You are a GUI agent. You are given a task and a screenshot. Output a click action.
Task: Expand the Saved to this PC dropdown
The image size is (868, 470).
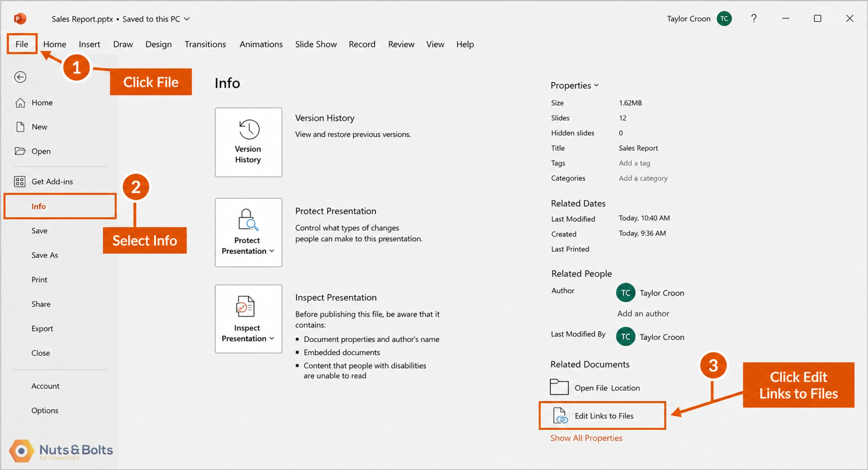pos(187,19)
